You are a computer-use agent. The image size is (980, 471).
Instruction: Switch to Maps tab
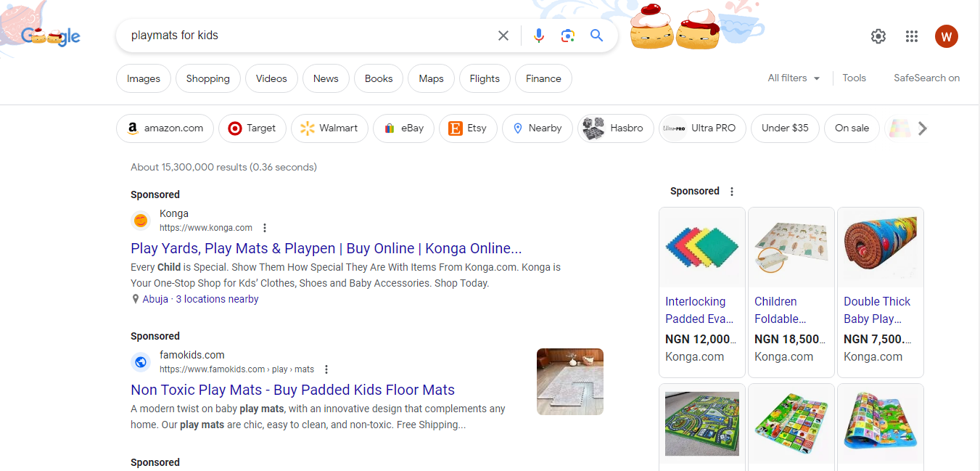431,79
